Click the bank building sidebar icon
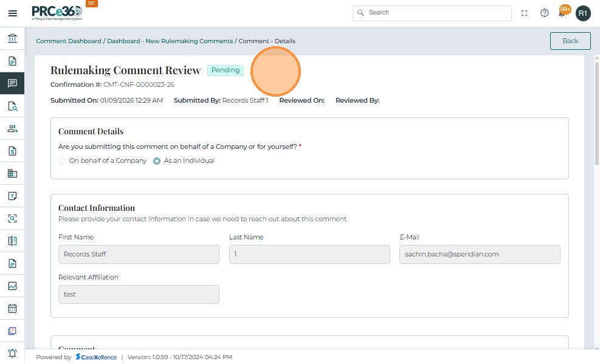The width and height of the screenshot is (600, 364). [x=12, y=39]
